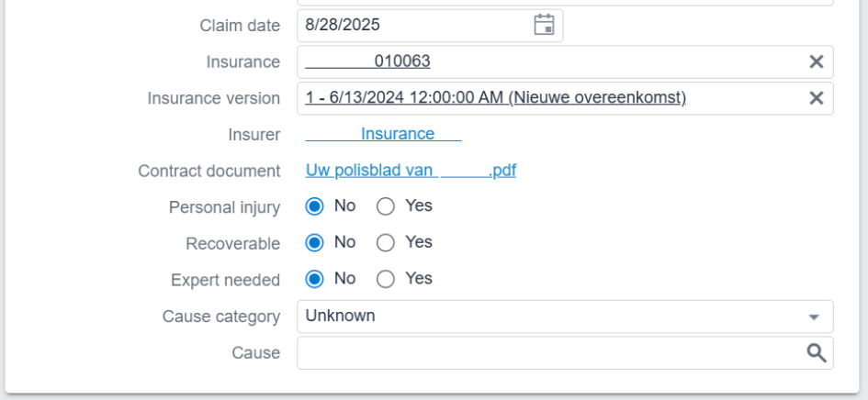868x400 pixels.
Task: Click the Cause field search magnifier icon
Action: click(816, 353)
